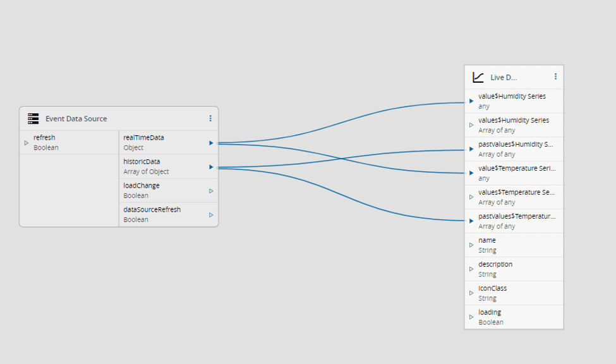Click the value$Temperature Series input connector
The image size is (616, 364).
click(470, 173)
